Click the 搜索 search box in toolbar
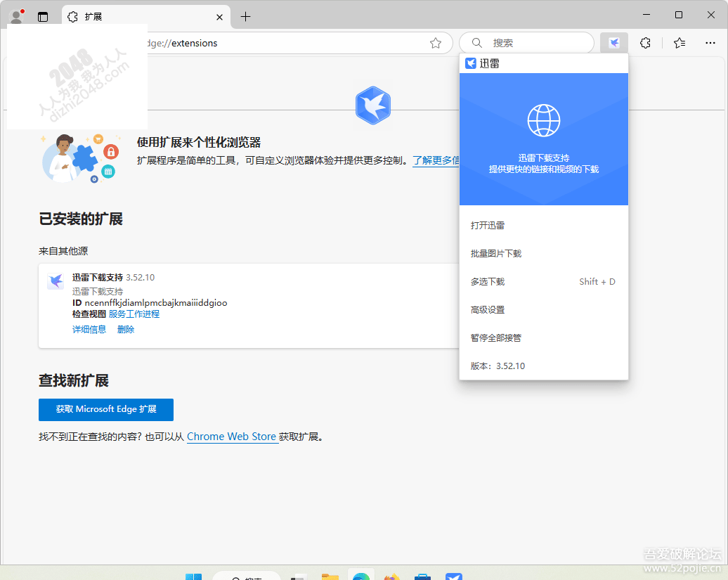The image size is (728, 580). (526, 43)
